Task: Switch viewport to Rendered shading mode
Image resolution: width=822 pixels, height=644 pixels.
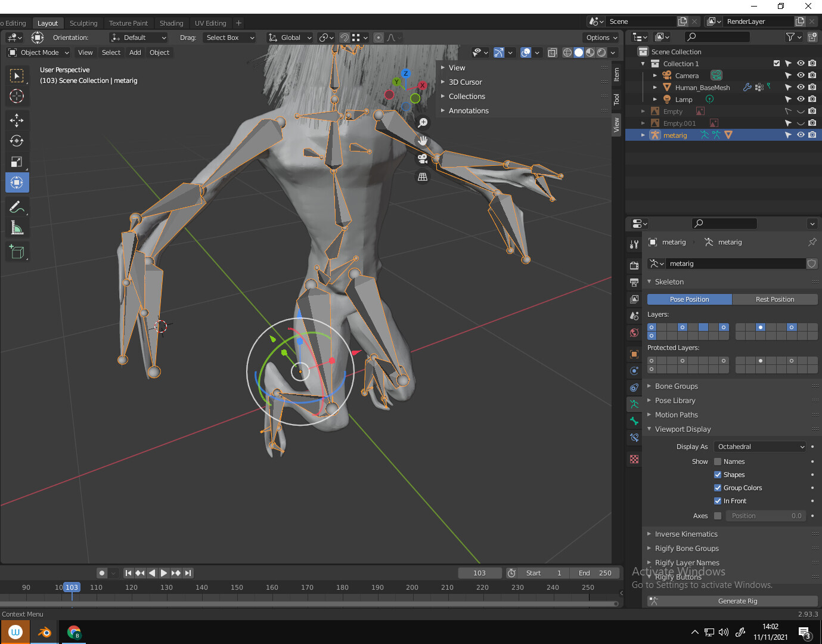Action: point(601,52)
